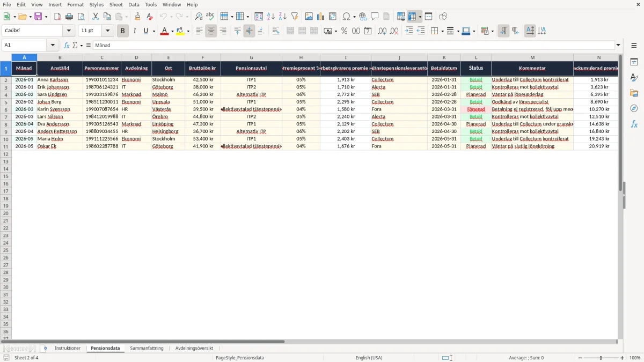Open the Insert Chart tool
644x362 pixels.
tap(320, 17)
